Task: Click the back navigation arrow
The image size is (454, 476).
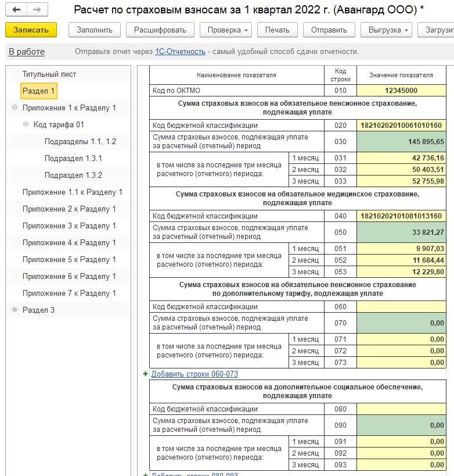Action: (17, 10)
